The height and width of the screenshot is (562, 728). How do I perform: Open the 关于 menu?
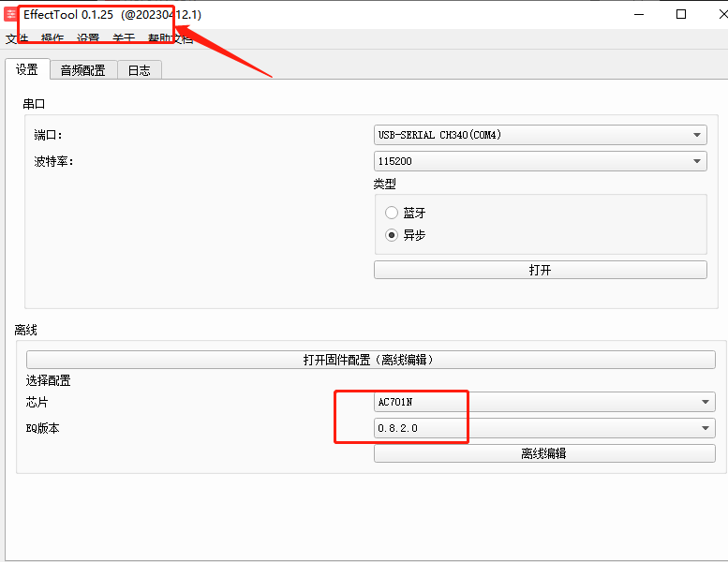pos(124,38)
